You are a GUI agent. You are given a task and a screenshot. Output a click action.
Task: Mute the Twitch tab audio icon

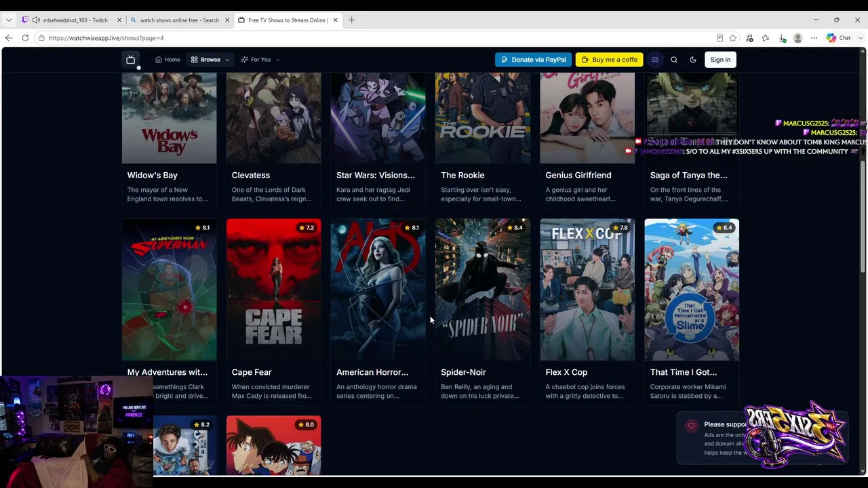click(36, 20)
